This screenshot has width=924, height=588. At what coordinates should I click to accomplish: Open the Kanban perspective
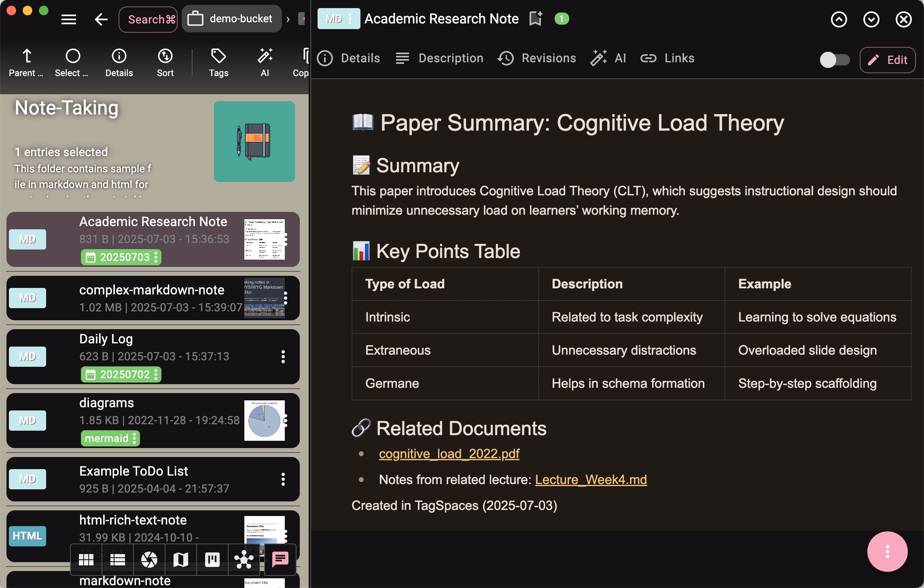212,560
